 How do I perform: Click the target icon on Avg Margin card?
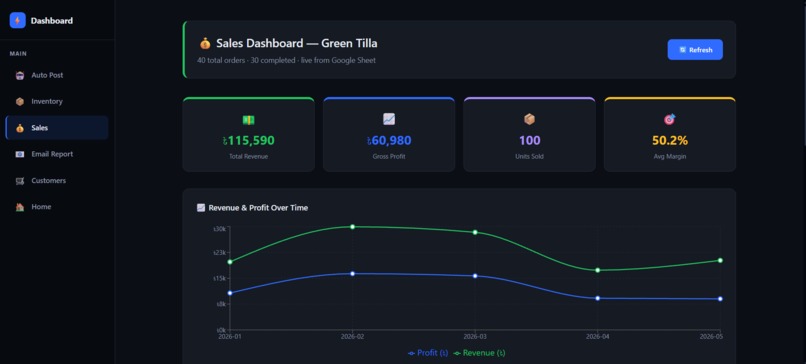pos(670,119)
